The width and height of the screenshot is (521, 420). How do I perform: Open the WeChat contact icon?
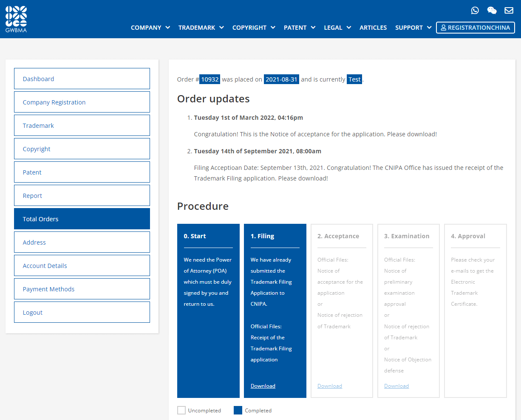492,10
